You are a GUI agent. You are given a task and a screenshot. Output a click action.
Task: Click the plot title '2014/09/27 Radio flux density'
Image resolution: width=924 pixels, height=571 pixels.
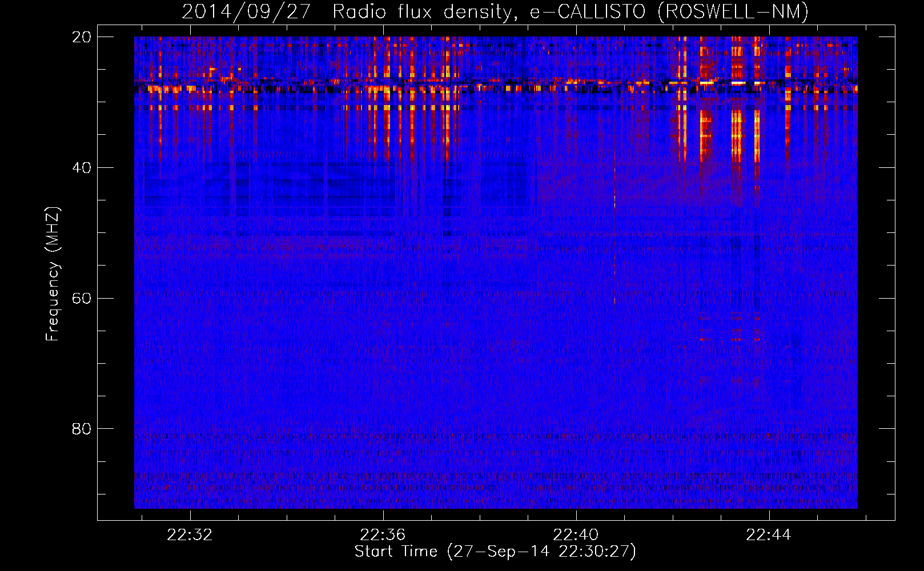(349, 11)
